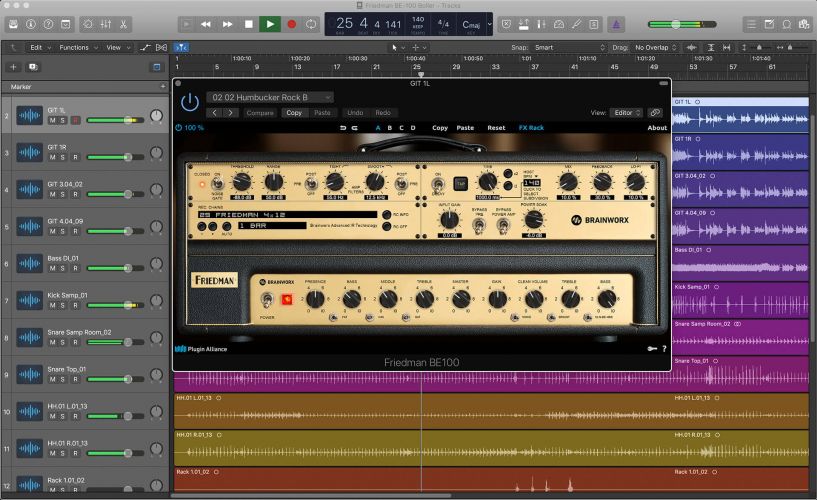Open the Mixer faders icon
This screenshot has height=500, width=817.
coord(106,24)
